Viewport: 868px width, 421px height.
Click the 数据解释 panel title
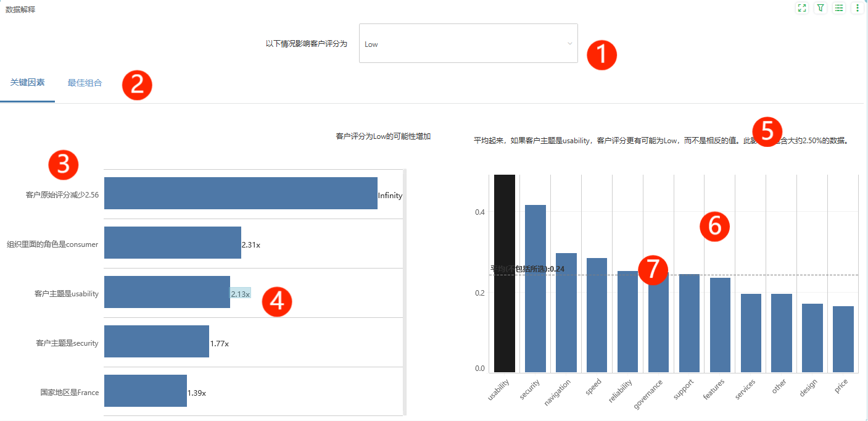[20, 9]
